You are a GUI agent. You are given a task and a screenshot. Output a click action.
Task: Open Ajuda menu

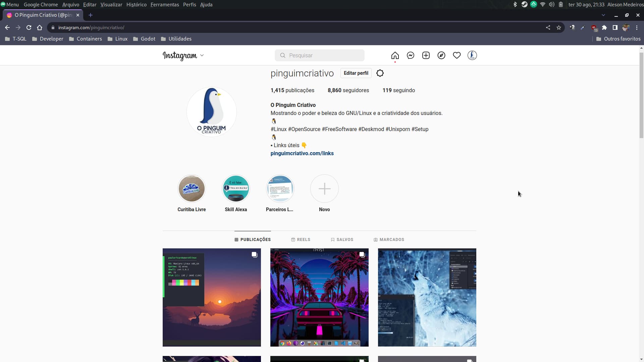(206, 5)
